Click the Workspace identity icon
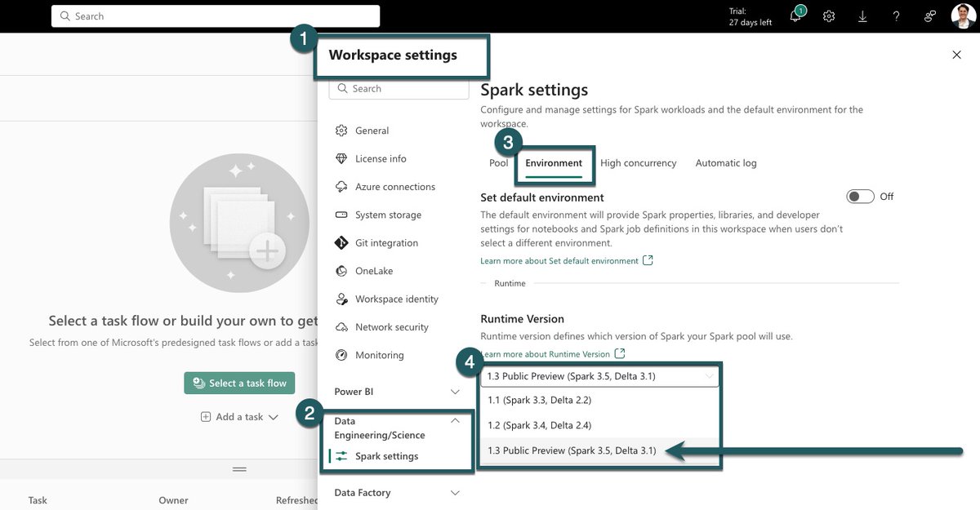 click(341, 299)
